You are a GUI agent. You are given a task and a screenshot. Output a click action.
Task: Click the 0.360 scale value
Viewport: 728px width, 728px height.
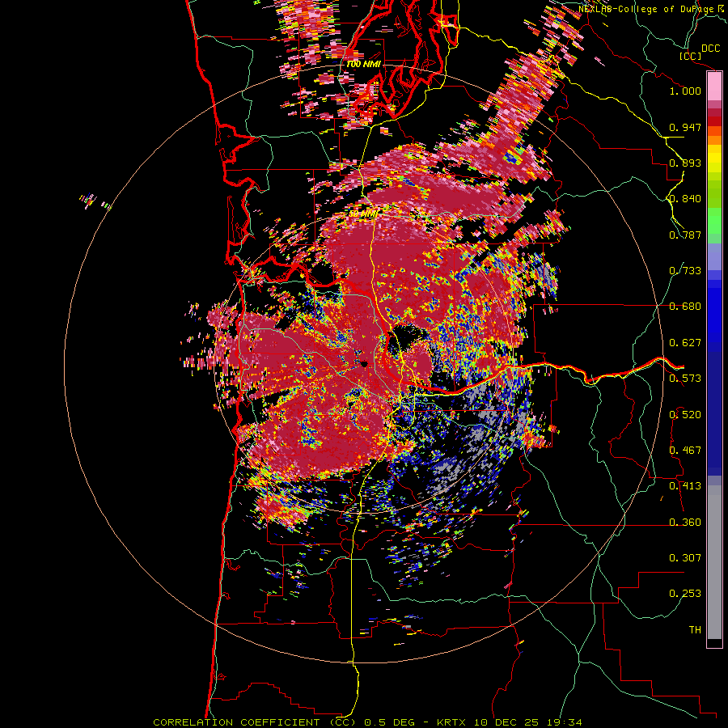click(x=685, y=523)
